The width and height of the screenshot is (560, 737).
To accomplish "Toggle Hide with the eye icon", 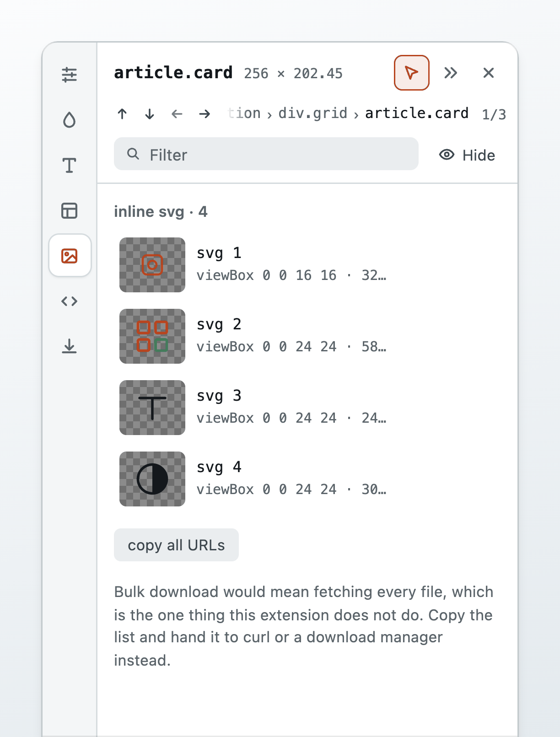I will (467, 155).
